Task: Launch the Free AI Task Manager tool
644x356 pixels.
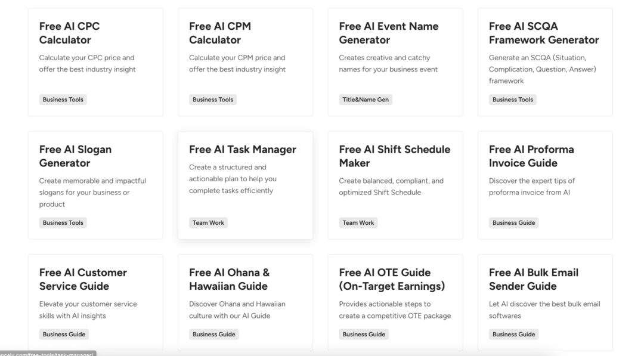Action: point(242,150)
